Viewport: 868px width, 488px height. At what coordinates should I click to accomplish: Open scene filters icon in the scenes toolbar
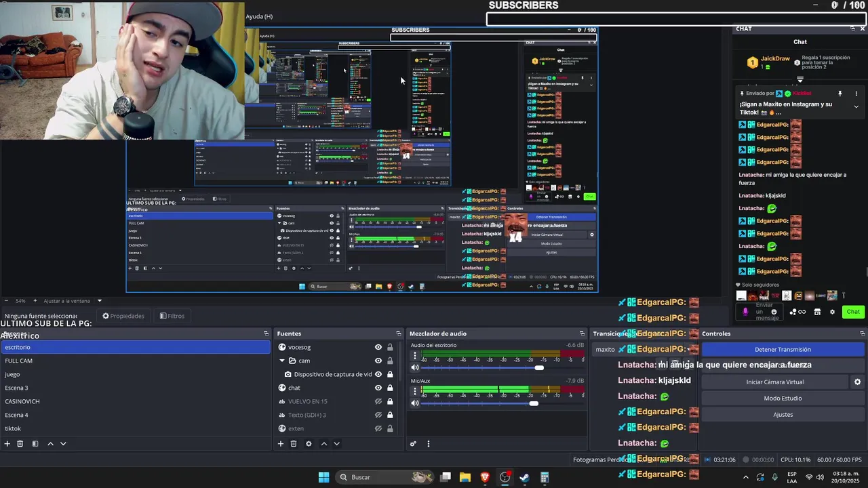click(35, 444)
